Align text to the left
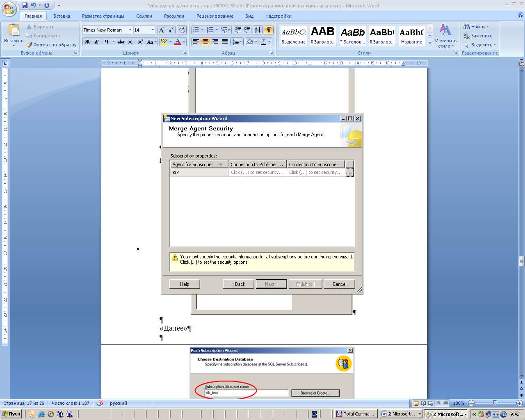Viewport: 525px width, 420px height. (x=196, y=42)
